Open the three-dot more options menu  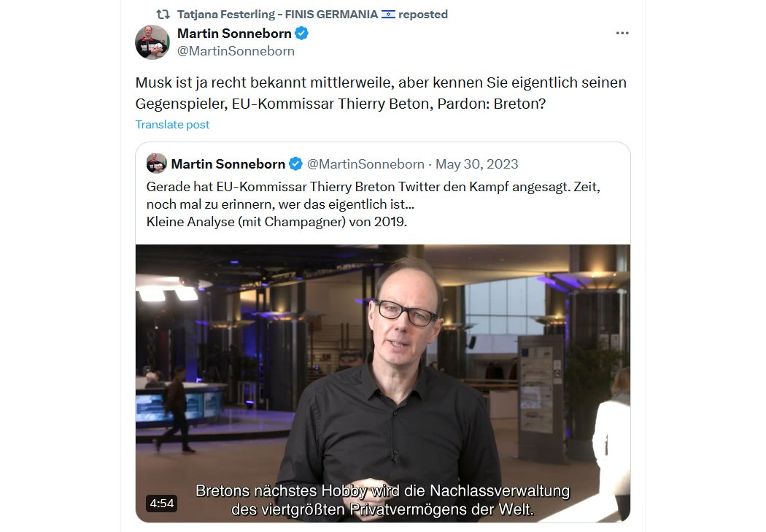(x=622, y=34)
